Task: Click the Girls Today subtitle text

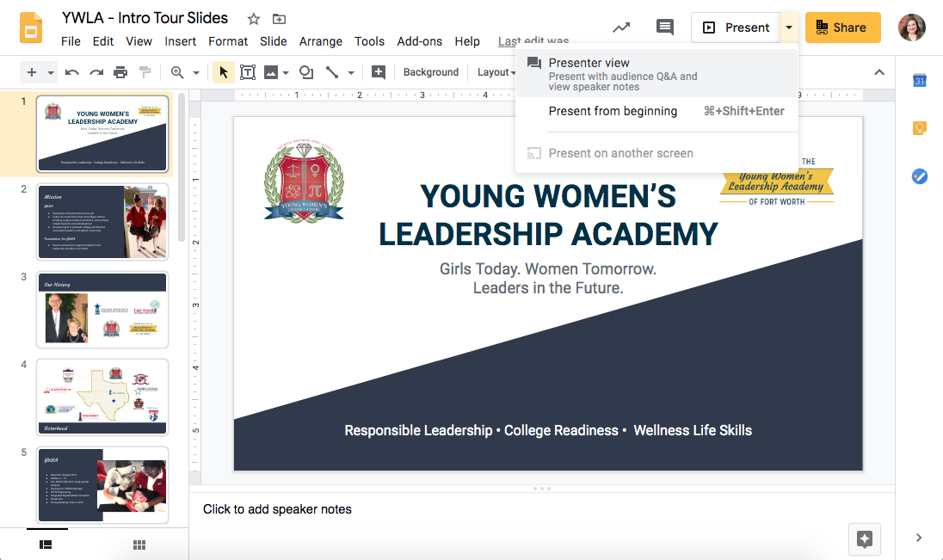Action: point(548,278)
